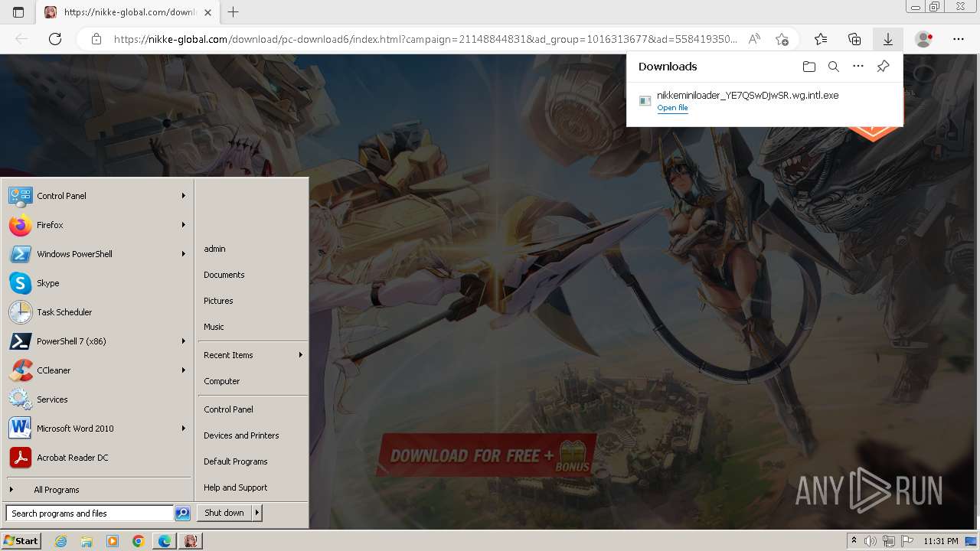
Task: Open volume tray icon
Action: pos(871,541)
